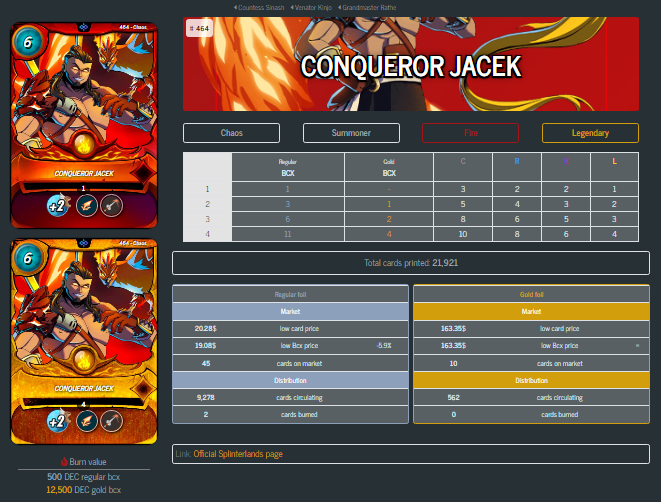Click the value 10 in the C column

463,234
